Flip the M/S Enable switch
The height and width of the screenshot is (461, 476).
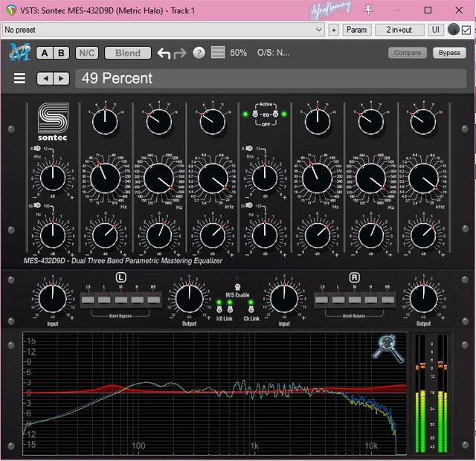(238, 287)
